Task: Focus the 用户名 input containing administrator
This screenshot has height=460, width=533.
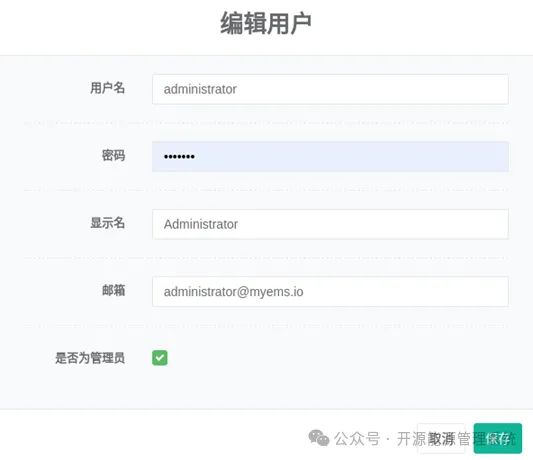Action: click(330, 89)
